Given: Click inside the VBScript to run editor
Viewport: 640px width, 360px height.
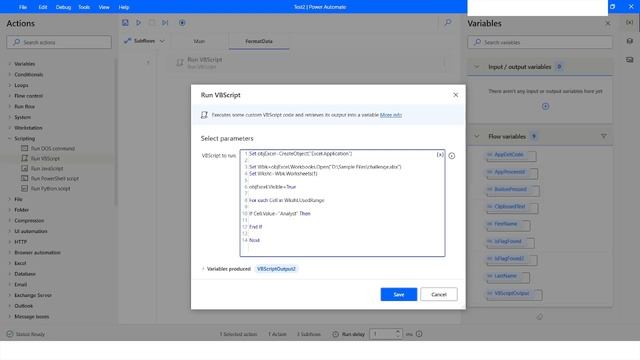Looking at the screenshot, I should click(342, 203).
